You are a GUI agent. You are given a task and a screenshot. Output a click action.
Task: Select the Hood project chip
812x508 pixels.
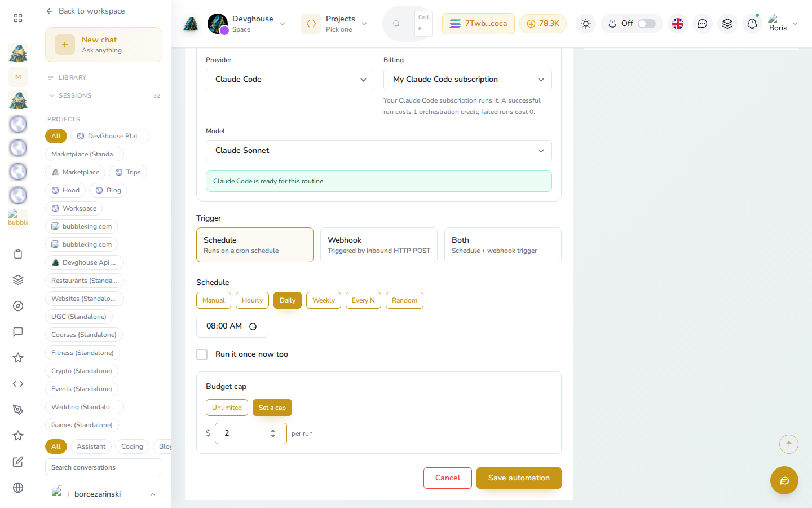point(65,190)
